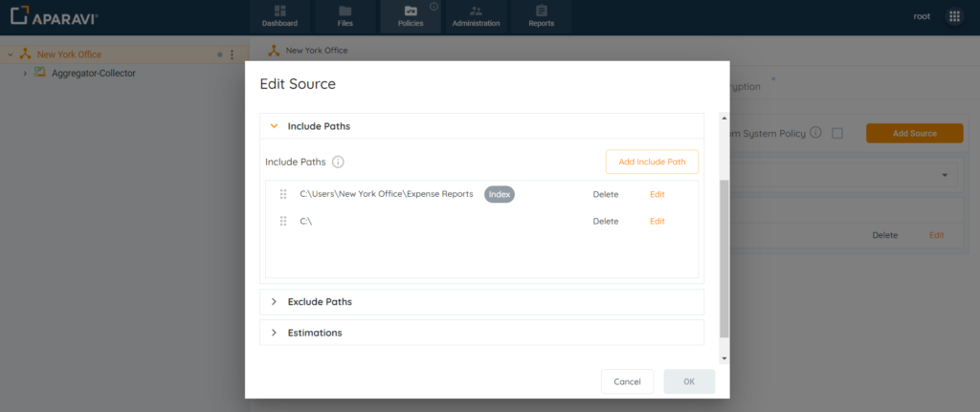
Task: Grab the Expense Reports row drag handle
Action: point(283,194)
